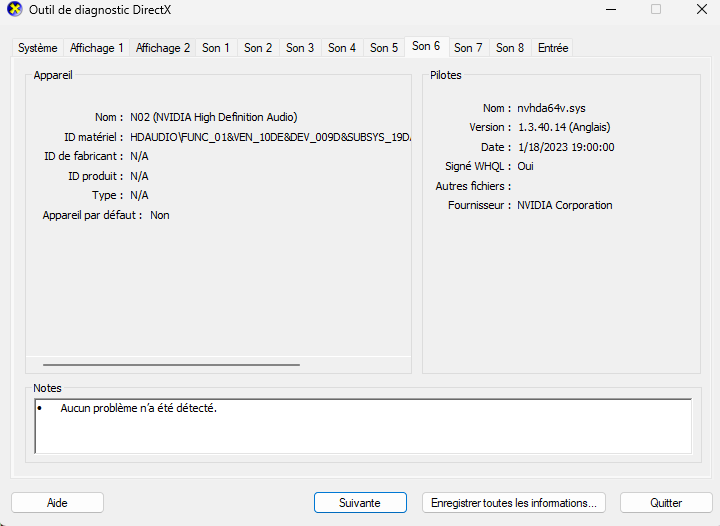Select the HDAUDIO hardware ID value
Viewport: 720px width, 526px height.
point(270,137)
